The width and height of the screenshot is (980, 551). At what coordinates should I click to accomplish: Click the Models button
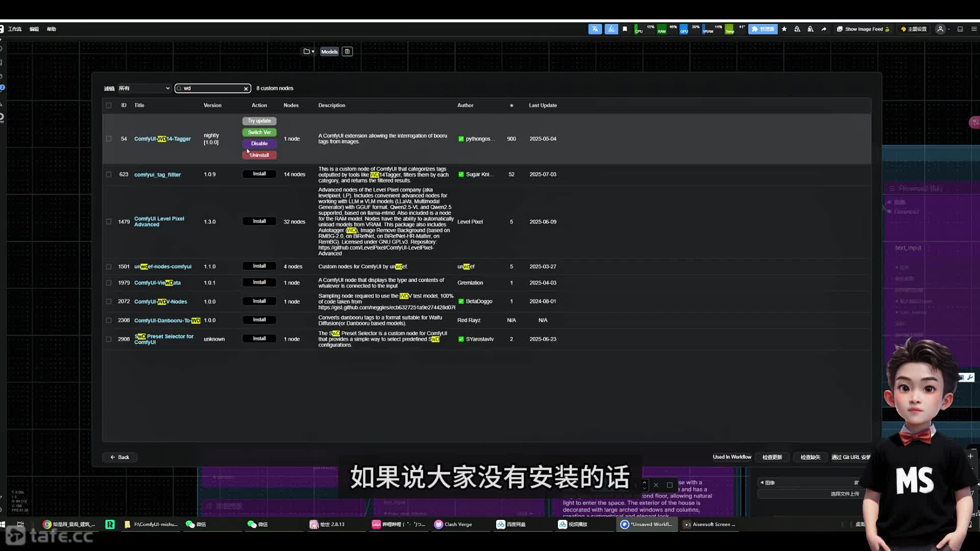point(329,52)
